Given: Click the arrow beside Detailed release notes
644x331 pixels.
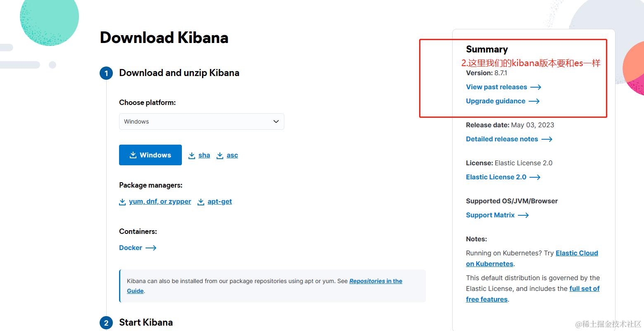Looking at the screenshot, I should click(547, 139).
